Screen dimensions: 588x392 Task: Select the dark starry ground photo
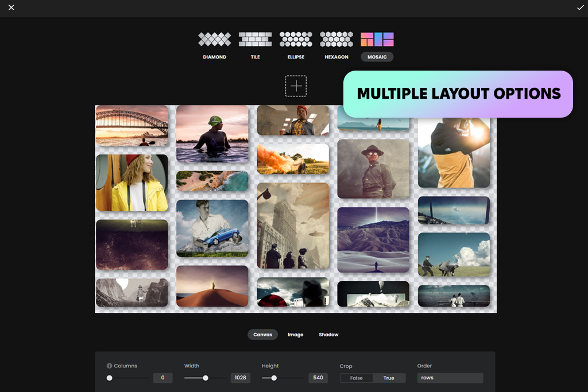(x=132, y=244)
